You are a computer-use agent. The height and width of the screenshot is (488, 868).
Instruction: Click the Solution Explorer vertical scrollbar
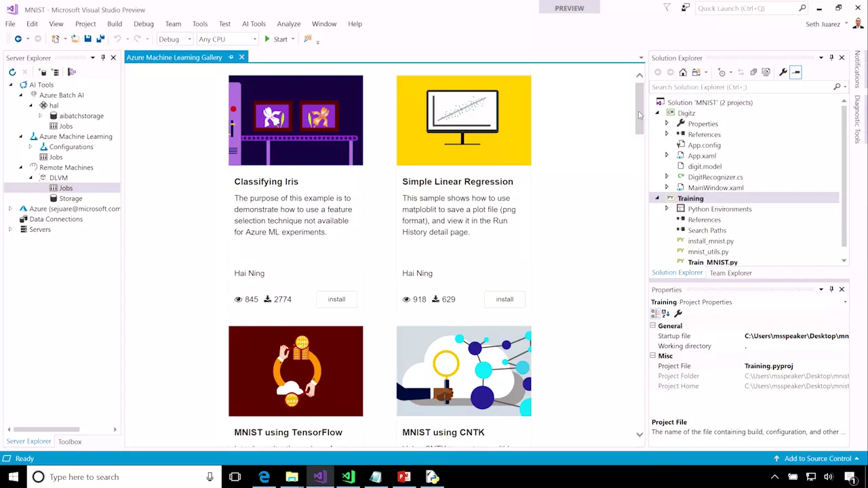pyautogui.click(x=844, y=176)
